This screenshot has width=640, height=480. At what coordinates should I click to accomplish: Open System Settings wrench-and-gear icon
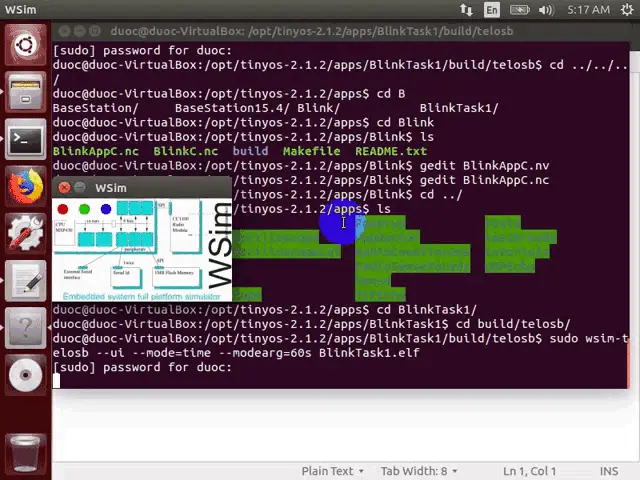click(25, 233)
